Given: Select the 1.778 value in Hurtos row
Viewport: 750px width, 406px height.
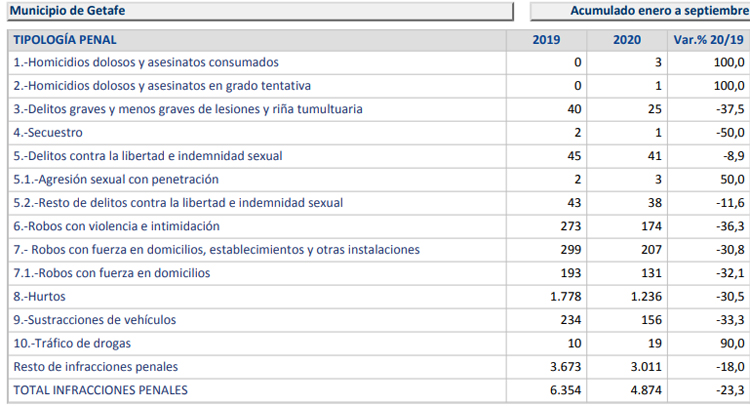Looking at the screenshot, I should click(565, 296).
